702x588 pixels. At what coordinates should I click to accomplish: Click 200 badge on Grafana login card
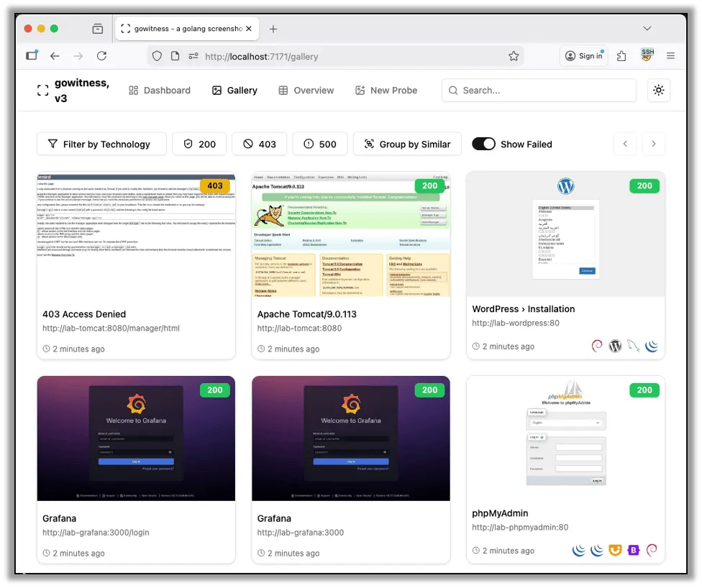point(215,390)
